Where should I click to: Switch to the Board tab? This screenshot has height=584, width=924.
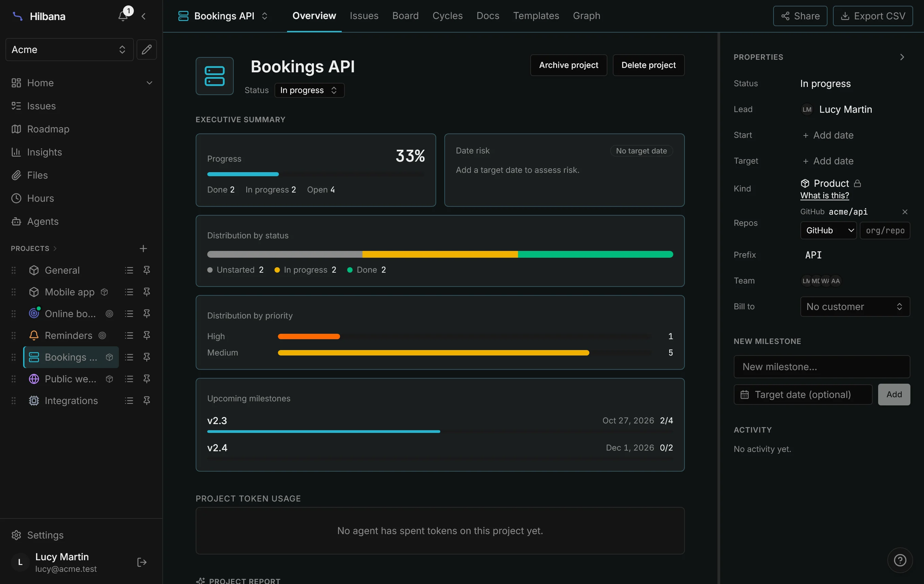(x=405, y=16)
